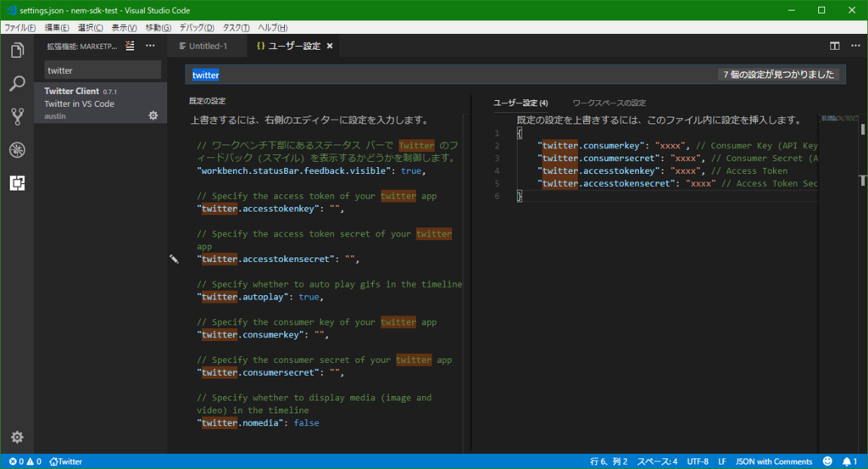
Task: Click user setting twitter.accesstokenkey on line 4
Action: tap(663, 171)
